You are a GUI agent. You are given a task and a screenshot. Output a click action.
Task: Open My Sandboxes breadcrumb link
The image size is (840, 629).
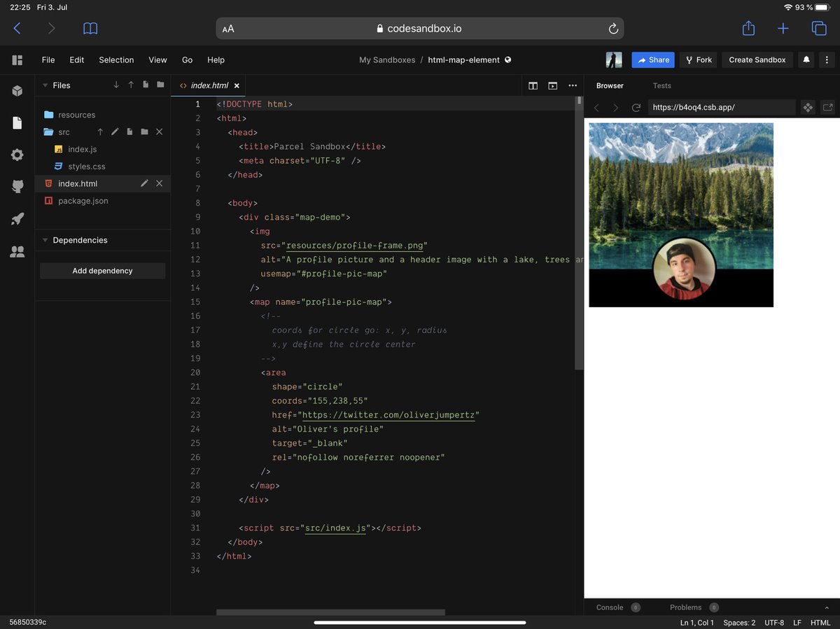click(x=387, y=59)
